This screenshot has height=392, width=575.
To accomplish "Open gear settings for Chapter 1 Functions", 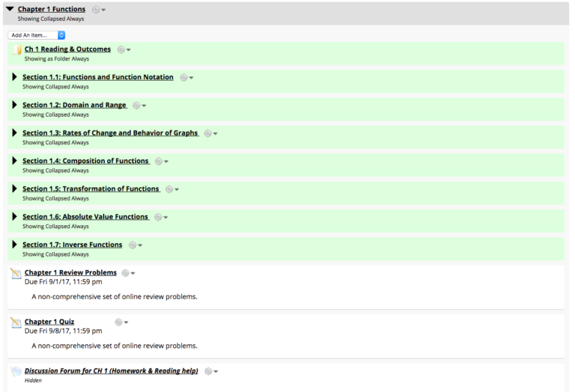I will click(x=97, y=10).
